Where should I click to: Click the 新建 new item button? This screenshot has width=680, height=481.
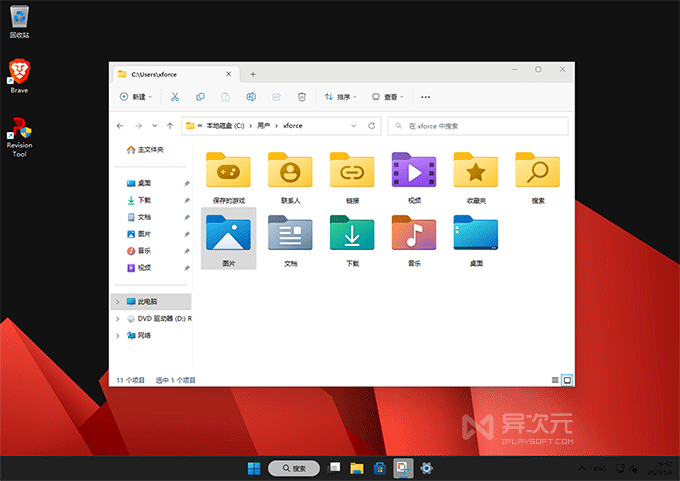[x=136, y=97]
